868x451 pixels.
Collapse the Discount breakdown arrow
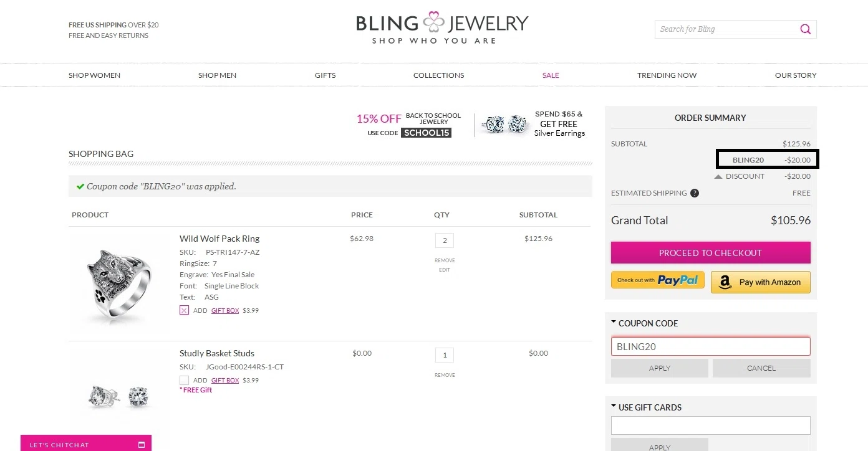tap(718, 176)
